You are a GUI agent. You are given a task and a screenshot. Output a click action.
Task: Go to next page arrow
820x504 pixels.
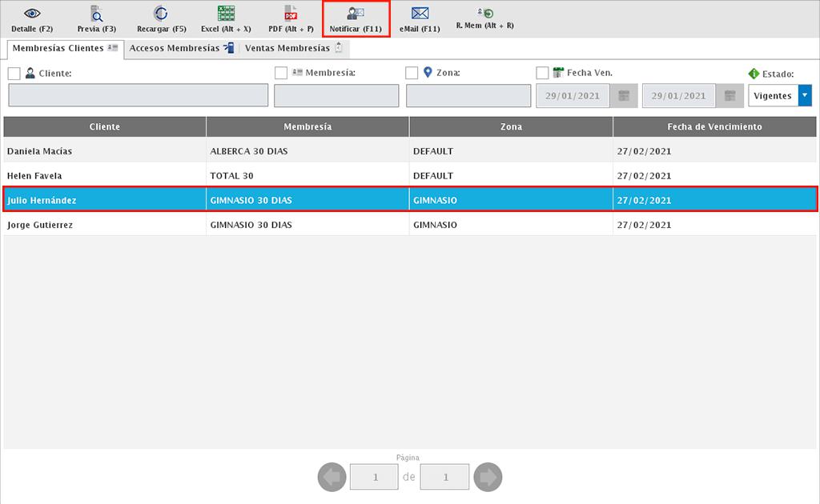tap(488, 478)
